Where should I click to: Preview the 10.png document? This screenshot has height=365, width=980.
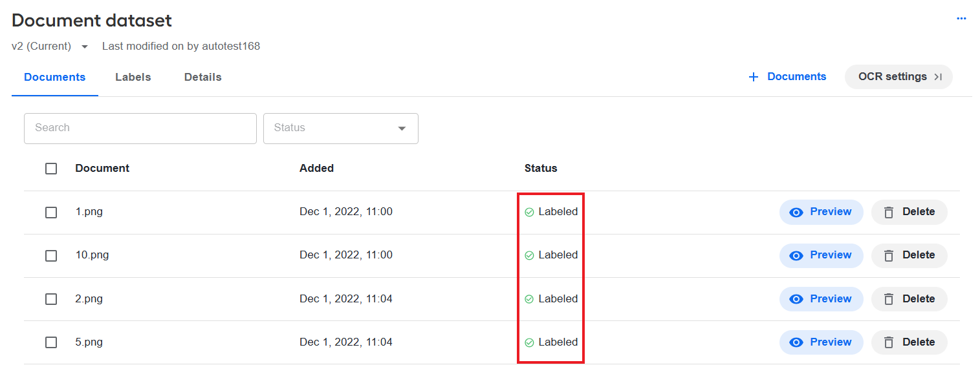coord(821,256)
